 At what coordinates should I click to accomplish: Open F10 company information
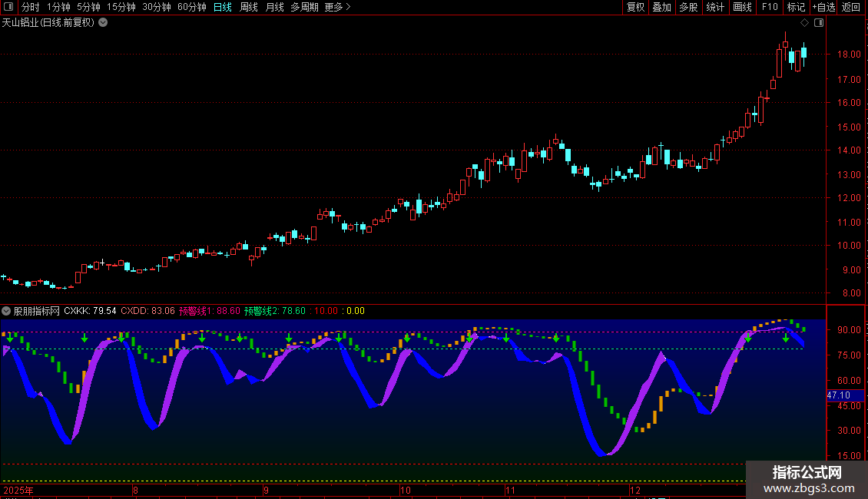tap(769, 7)
